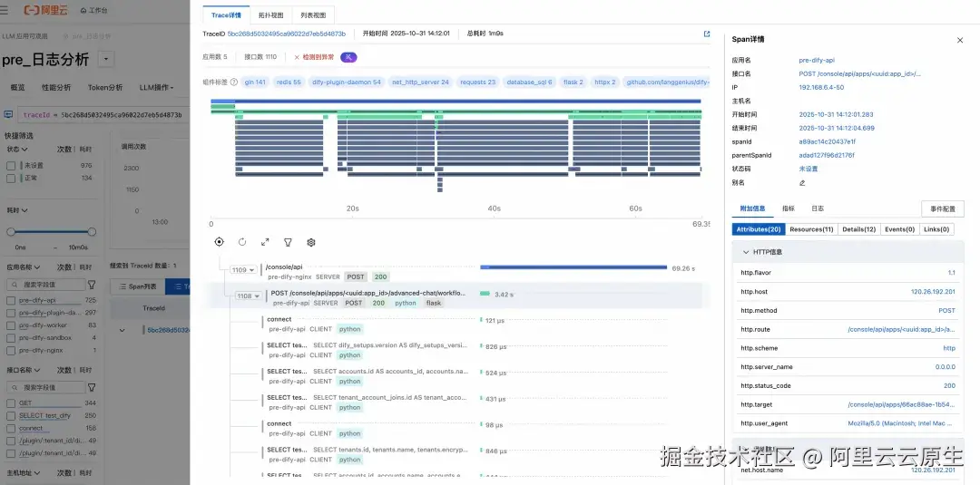Viewport: 980px width, 485px height.
Task: Click the 应用名称 搜索字段值 input
Action: coord(46,285)
